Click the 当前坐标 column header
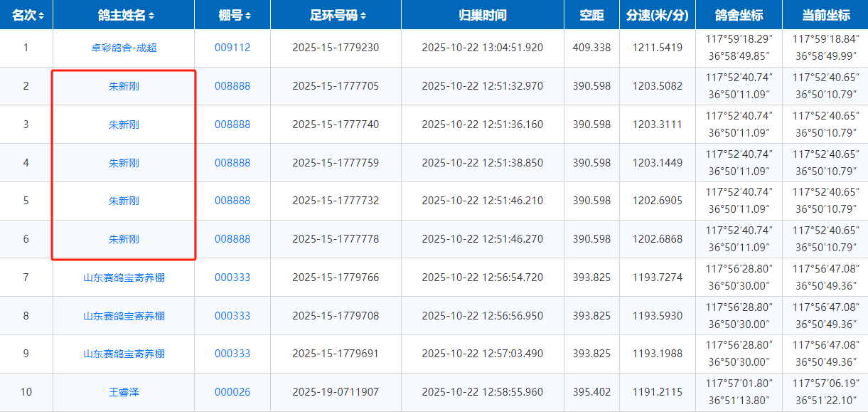This screenshot has height=412, width=868. [825, 15]
